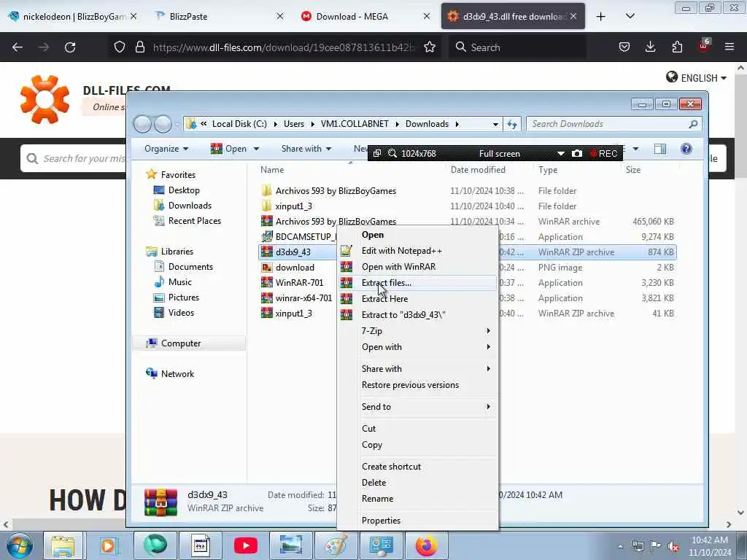Click Bandicam magnifier icon beside 1024x768

pyautogui.click(x=392, y=153)
